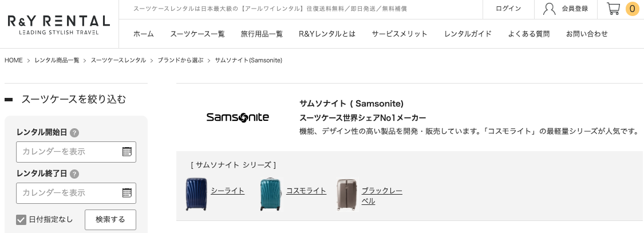
Task: Select the コスモライト suitcase thumbnail
Action: [271, 194]
